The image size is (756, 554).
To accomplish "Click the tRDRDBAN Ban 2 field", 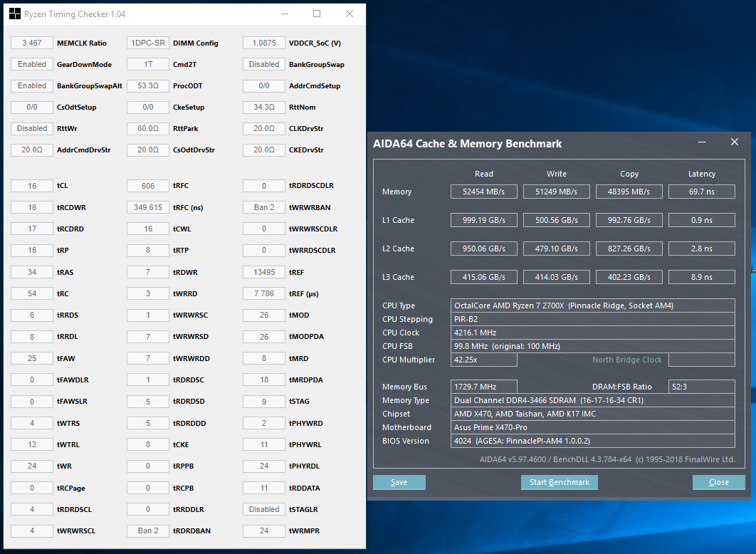I will click(148, 531).
